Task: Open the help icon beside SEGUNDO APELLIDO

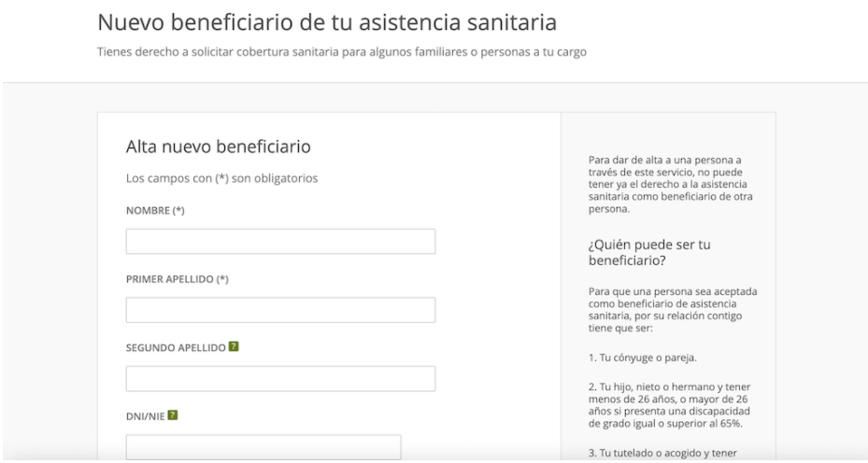Action: coord(234,346)
